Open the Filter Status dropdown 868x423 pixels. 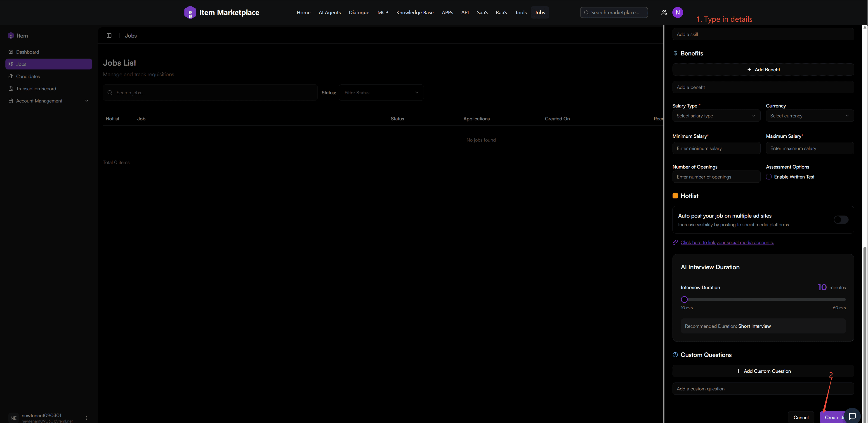click(x=381, y=93)
